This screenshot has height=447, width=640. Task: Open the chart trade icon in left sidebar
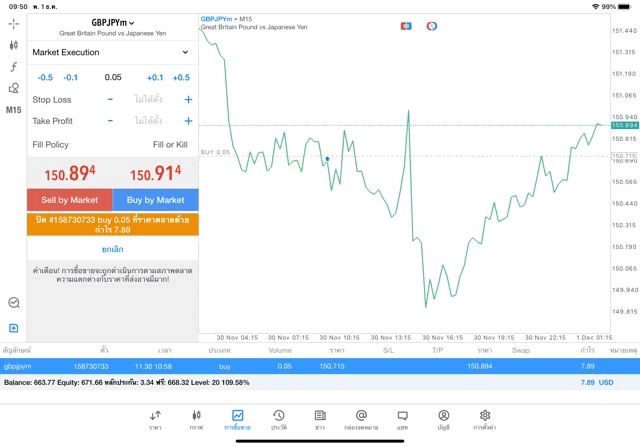(14, 302)
